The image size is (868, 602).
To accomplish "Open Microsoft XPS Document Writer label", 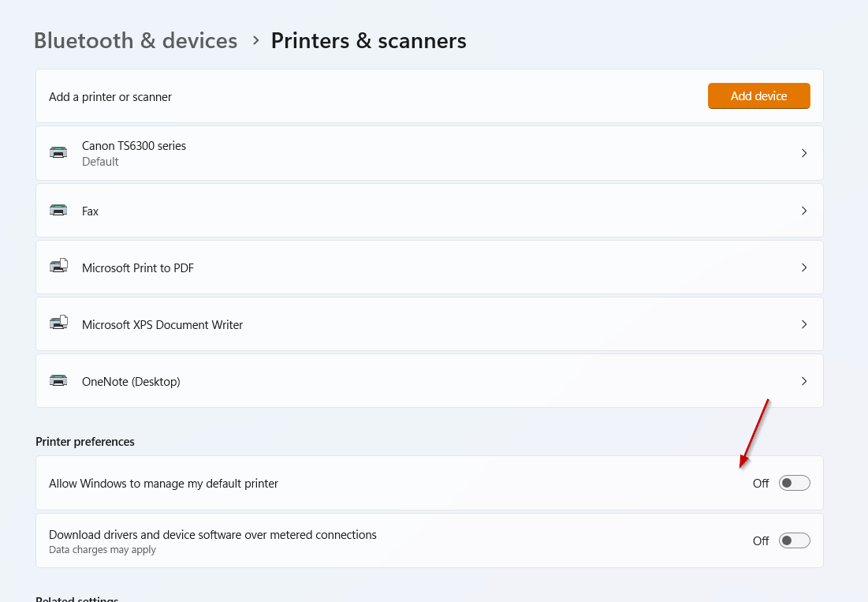I will point(162,324).
